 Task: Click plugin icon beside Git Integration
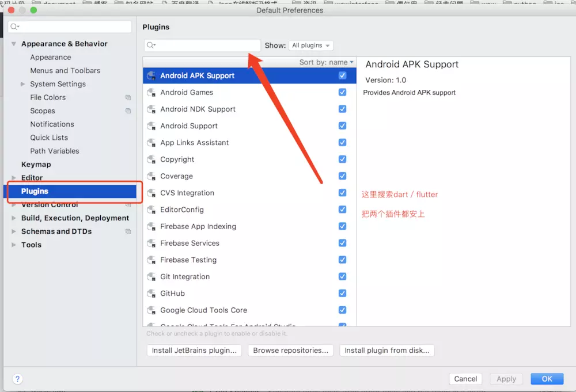coord(151,277)
